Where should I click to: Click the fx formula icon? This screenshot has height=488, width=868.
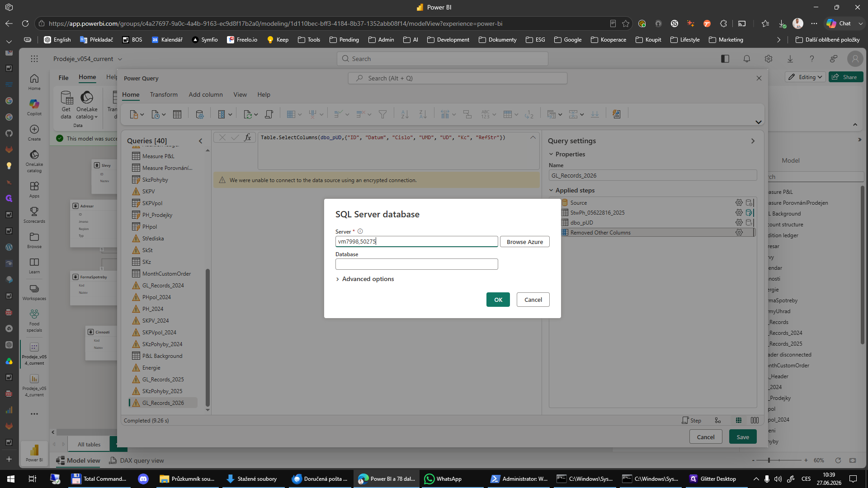(x=248, y=137)
